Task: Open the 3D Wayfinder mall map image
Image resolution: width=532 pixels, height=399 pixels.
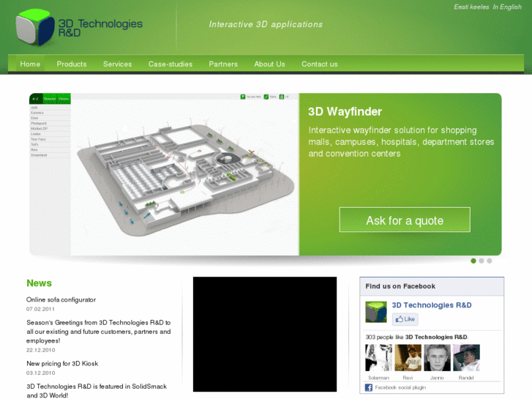Action: coord(185,177)
